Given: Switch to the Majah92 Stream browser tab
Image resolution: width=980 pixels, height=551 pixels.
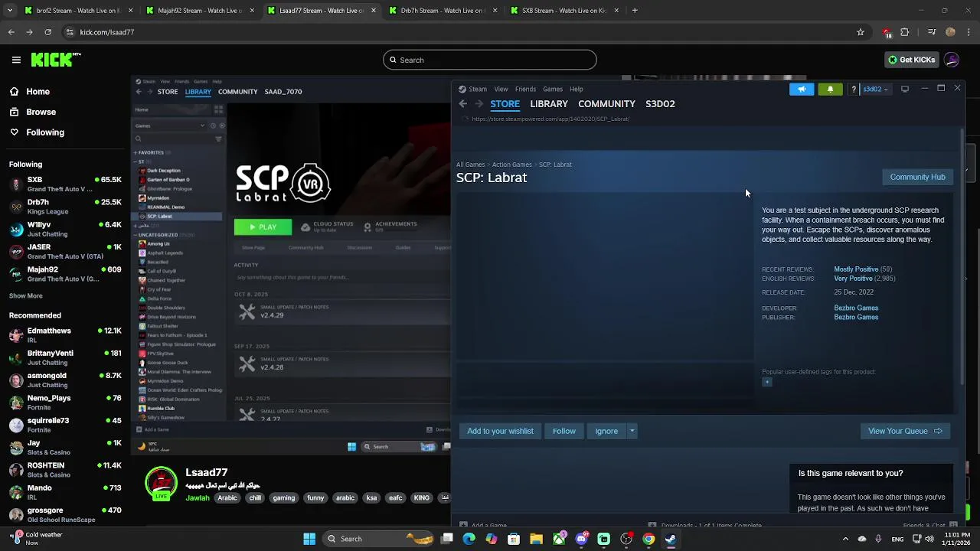Looking at the screenshot, I should tap(199, 11).
